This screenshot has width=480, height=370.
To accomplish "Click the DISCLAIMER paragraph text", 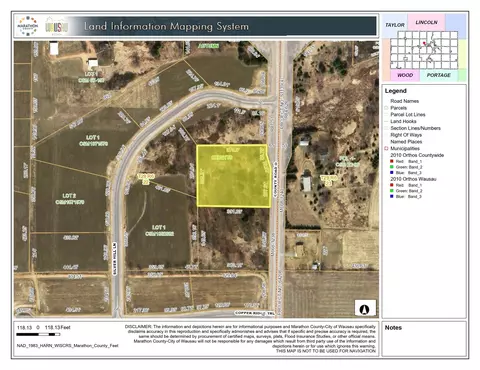I will (251, 339).
